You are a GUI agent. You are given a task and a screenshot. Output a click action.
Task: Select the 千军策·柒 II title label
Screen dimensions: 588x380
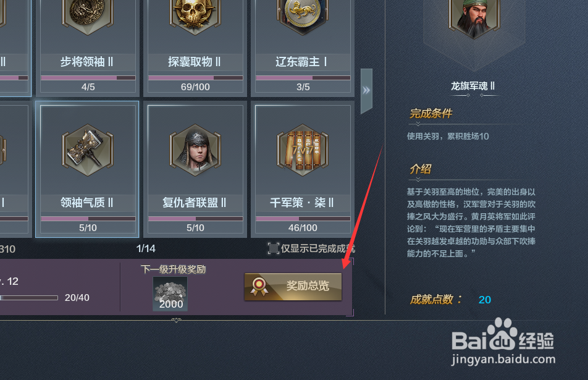pos(302,203)
